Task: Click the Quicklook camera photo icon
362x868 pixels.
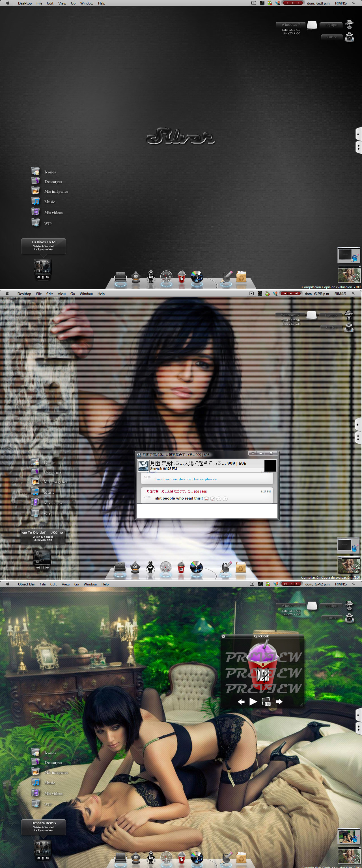Action: pos(266,702)
